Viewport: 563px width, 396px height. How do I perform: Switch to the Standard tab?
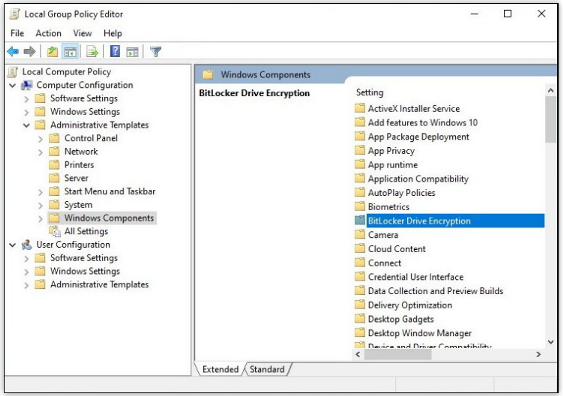point(267,369)
